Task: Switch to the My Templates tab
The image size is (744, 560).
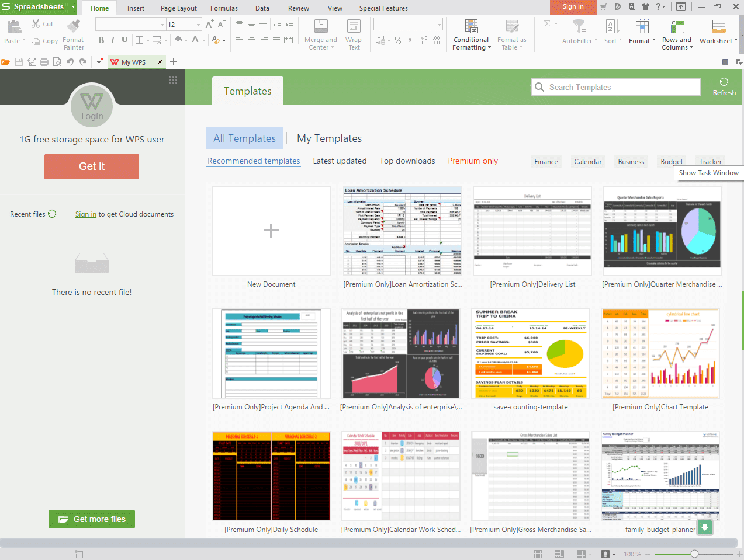Action: [x=329, y=138]
